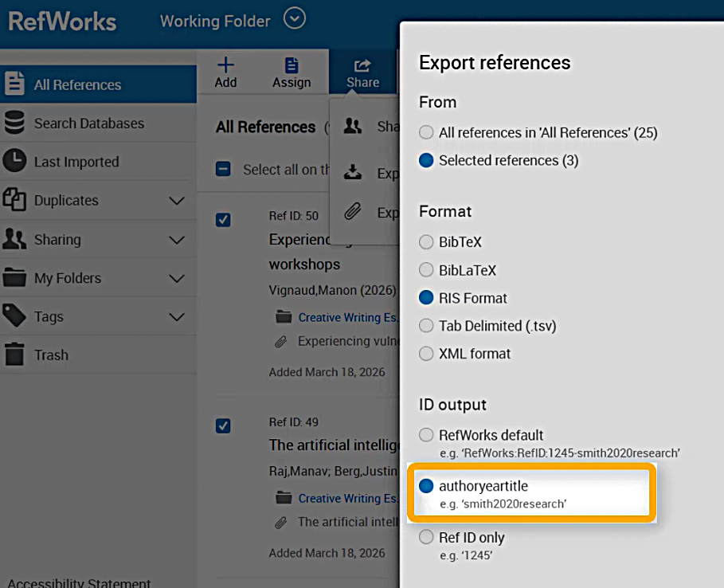Screen dimensions: 724x588
Task: Open Last Imported clock item
Action: 76,162
